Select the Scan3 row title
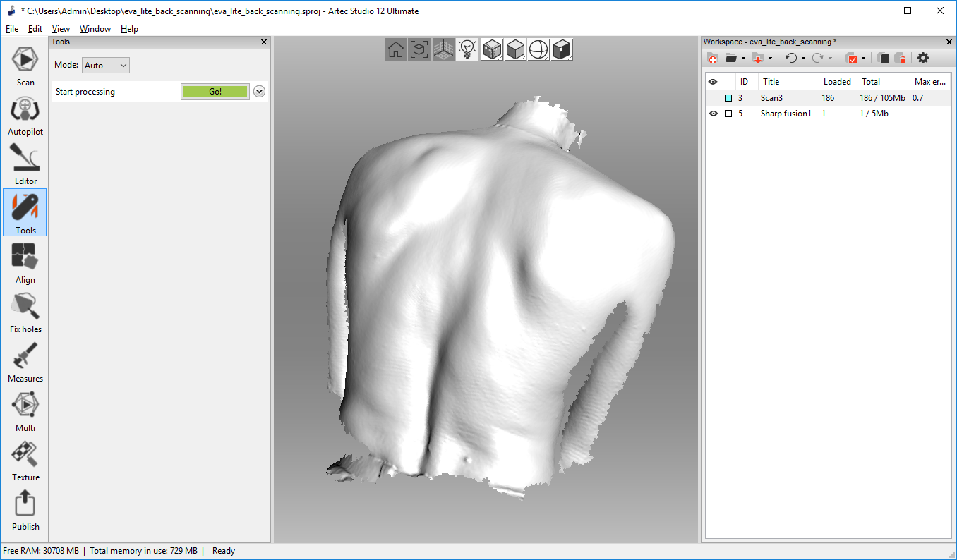Image resolution: width=957 pixels, height=560 pixels. pyautogui.click(x=771, y=98)
